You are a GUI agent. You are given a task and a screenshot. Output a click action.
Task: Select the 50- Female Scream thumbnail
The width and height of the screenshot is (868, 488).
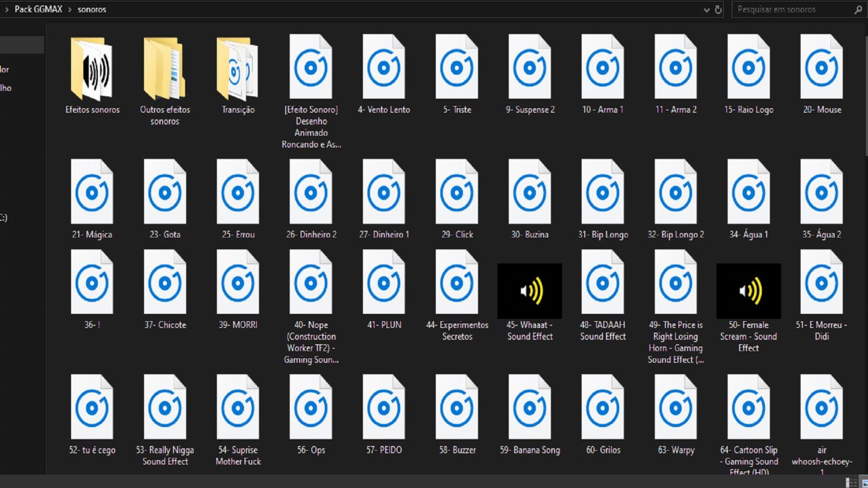pyautogui.click(x=748, y=291)
